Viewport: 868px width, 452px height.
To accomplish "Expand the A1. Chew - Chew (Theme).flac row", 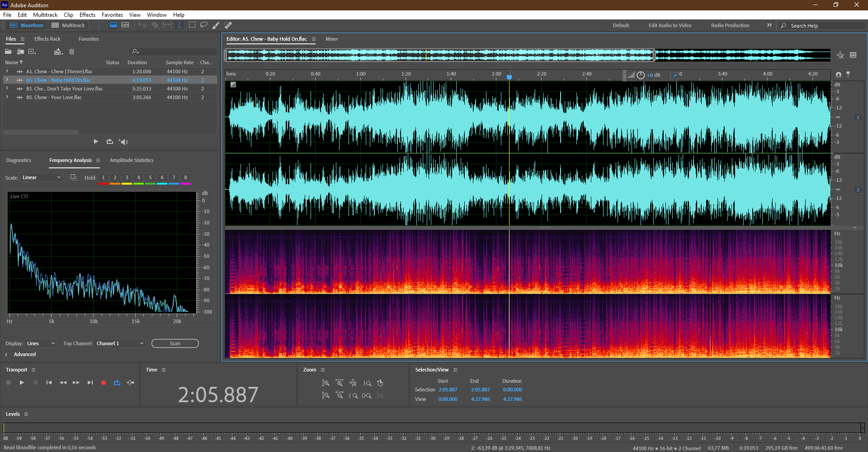I will [x=7, y=71].
